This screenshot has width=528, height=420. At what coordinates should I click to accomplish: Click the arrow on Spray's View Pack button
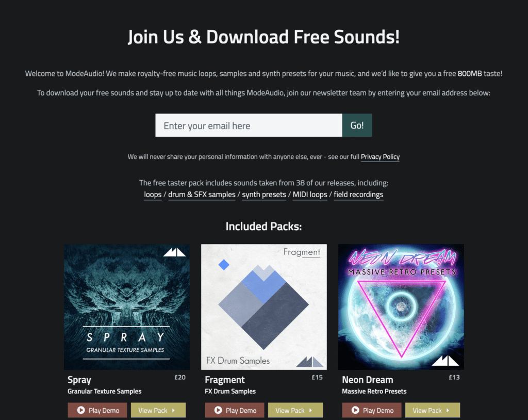click(x=173, y=410)
